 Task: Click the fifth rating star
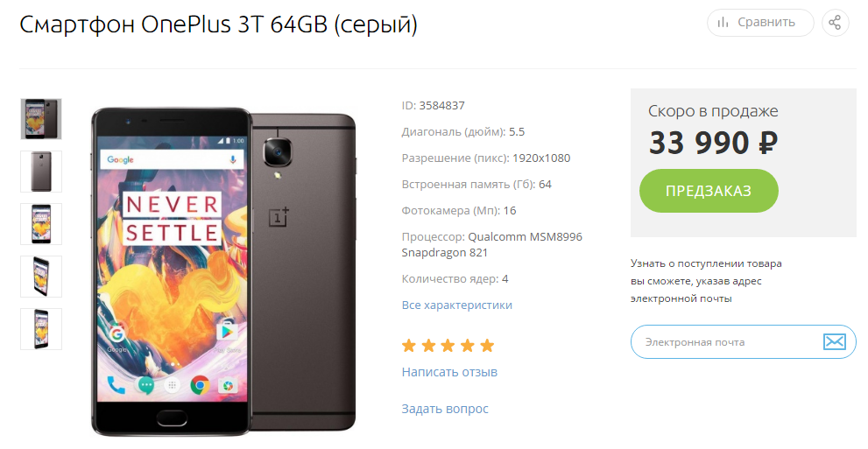(x=487, y=346)
